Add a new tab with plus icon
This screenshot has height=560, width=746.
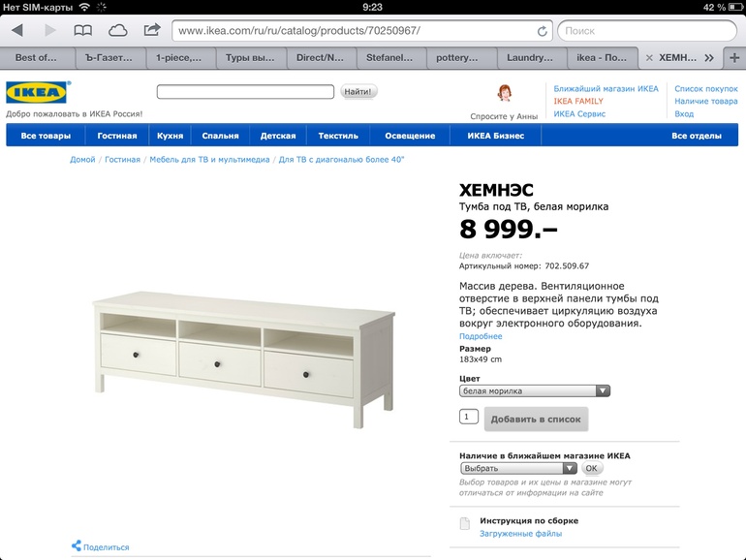(734, 58)
